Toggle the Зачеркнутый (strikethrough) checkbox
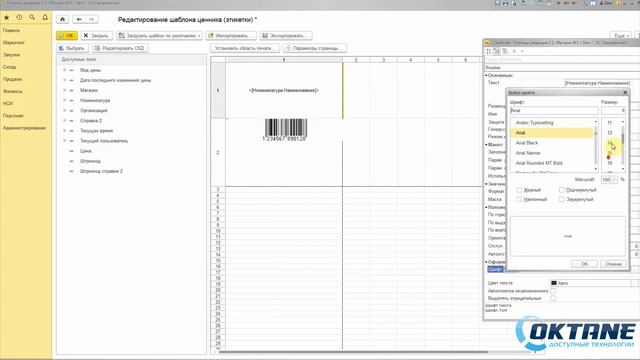Image resolution: width=640 pixels, height=360 pixels. tap(562, 199)
